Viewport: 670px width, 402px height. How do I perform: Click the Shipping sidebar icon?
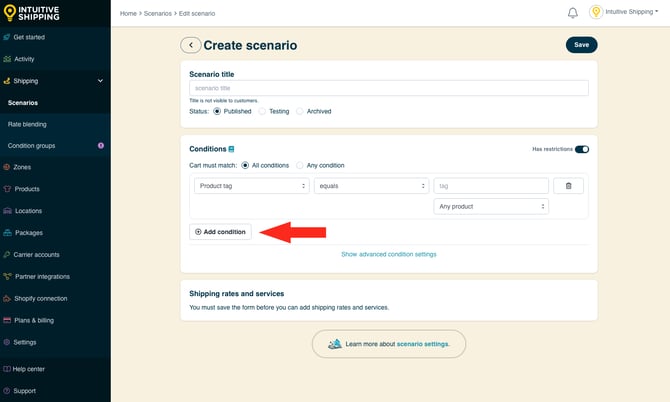coord(6,81)
